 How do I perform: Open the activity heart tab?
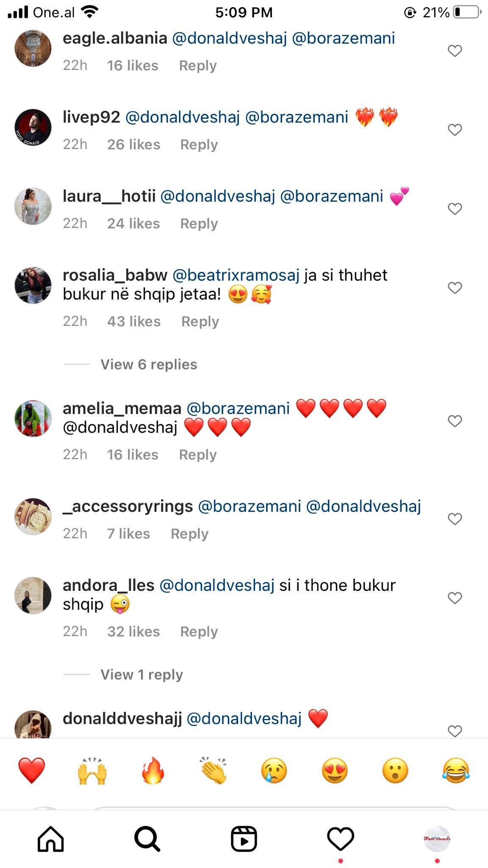coord(340,838)
